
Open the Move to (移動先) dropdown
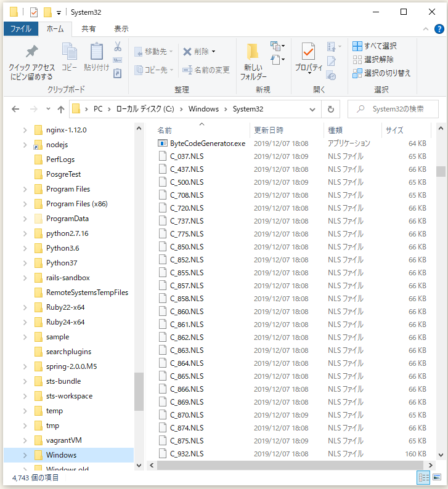(x=153, y=52)
